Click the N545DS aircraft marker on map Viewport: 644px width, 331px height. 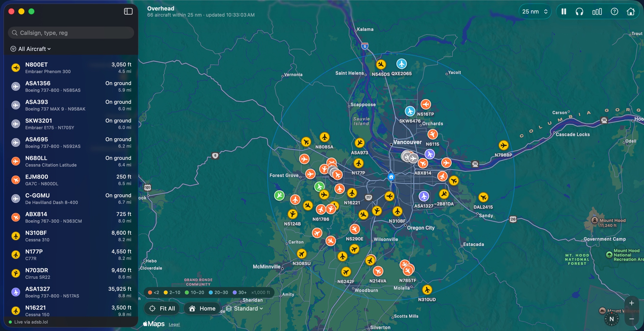pos(381,64)
